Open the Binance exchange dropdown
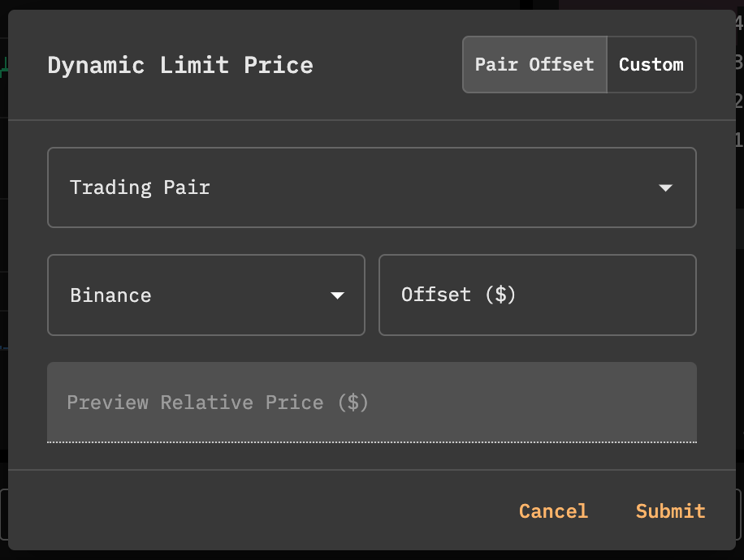Image resolution: width=744 pixels, height=560 pixels. [205, 295]
